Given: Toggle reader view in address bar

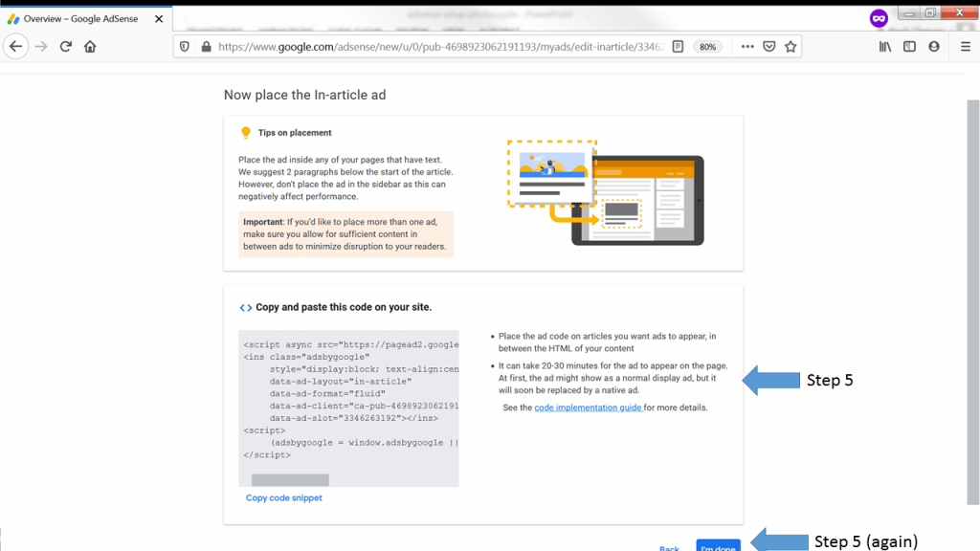Looking at the screenshot, I should (x=679, y=46).
